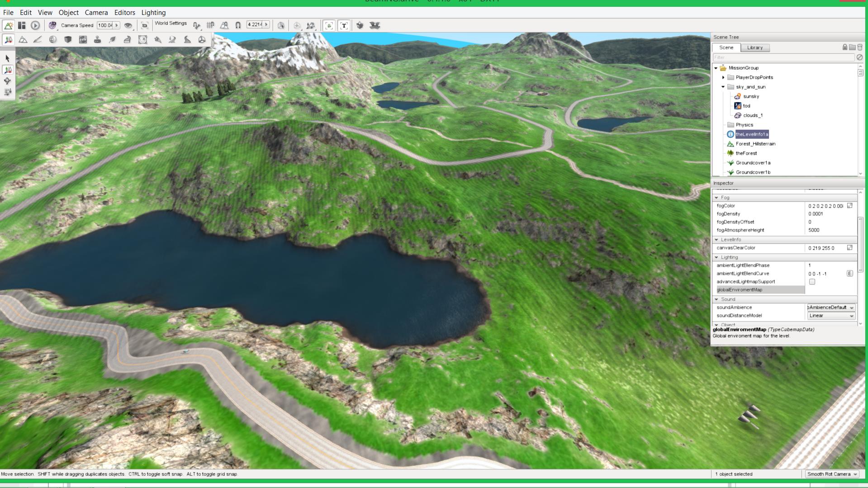Click the explode prefab icon in top toolbar
The width and height of the screenshot is (868, 488).
tap(375, 25)
